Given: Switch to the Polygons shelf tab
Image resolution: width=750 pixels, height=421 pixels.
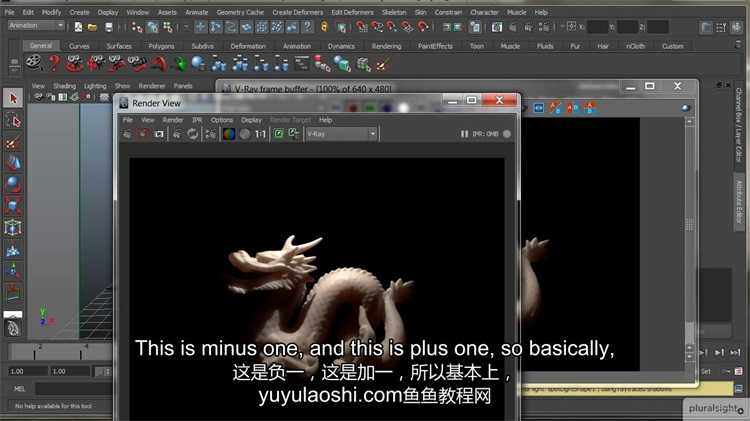Looking at the screenshot, I should coord(161,46).
